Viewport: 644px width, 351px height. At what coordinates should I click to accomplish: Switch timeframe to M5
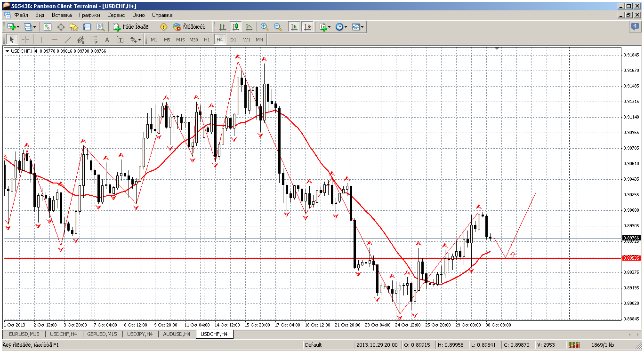point(167,40)
